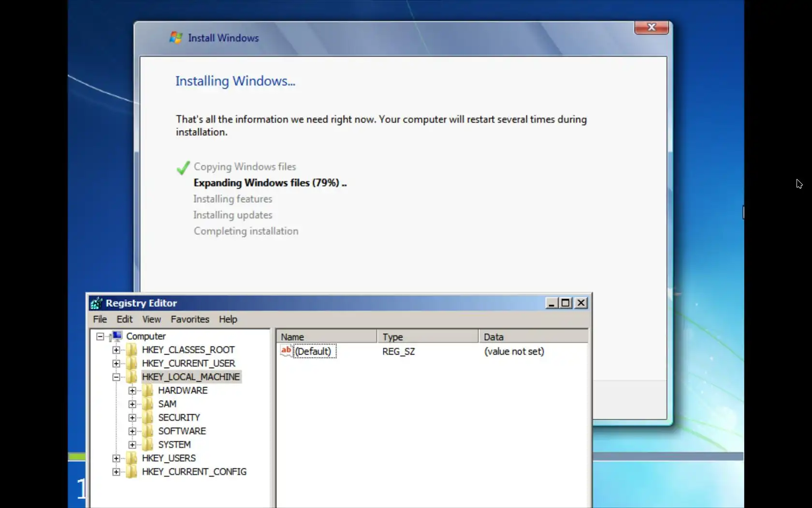Click the SAM folder icon
The height and width of the screenshot is (508, 812).
click(147, 403)
